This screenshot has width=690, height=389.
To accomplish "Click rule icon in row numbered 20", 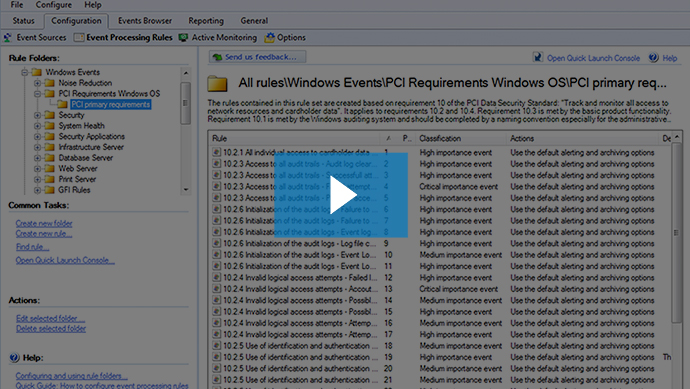I will point(216,368).
